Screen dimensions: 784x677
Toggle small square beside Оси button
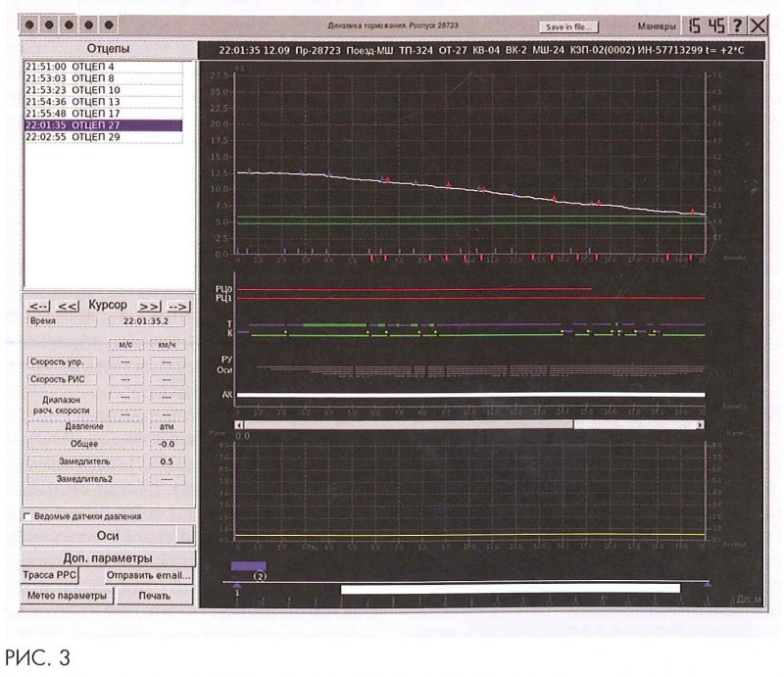tap(184, 534)
